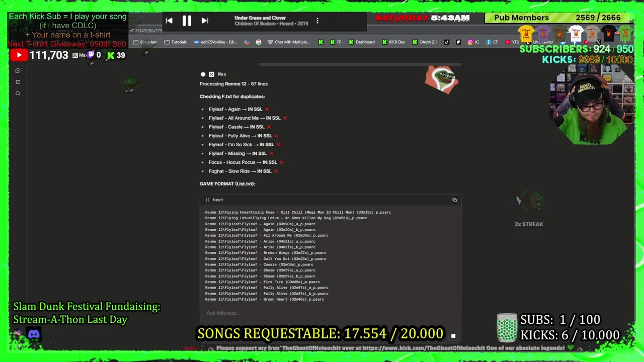The height and width of the screenshot is (362, 644).
Task: Open the Google bookmark icon
Action: click(259, 42)
